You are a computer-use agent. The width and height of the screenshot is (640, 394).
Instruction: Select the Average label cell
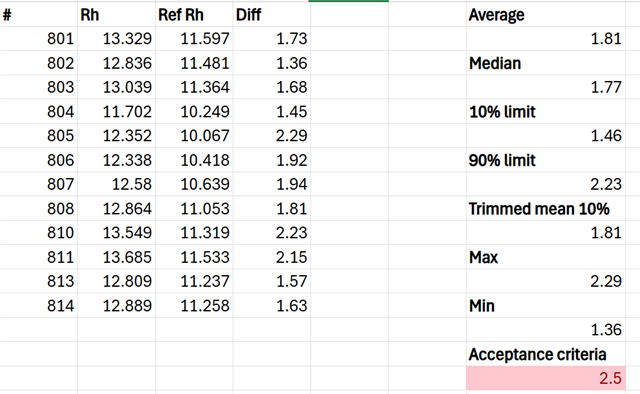click(x=546, y=15)
